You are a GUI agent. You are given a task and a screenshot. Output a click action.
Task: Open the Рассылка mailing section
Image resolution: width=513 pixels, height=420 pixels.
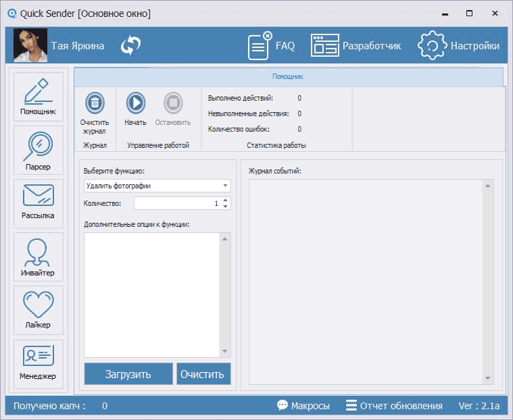coord(39,203)
